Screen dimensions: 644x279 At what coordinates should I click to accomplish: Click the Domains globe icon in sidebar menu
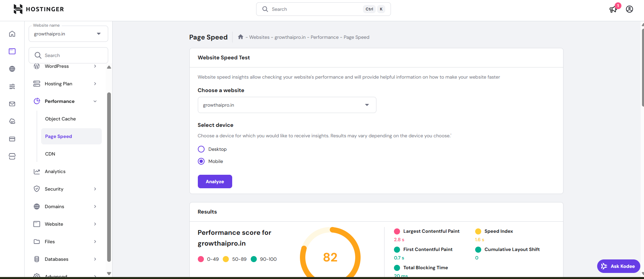(37, 206)
